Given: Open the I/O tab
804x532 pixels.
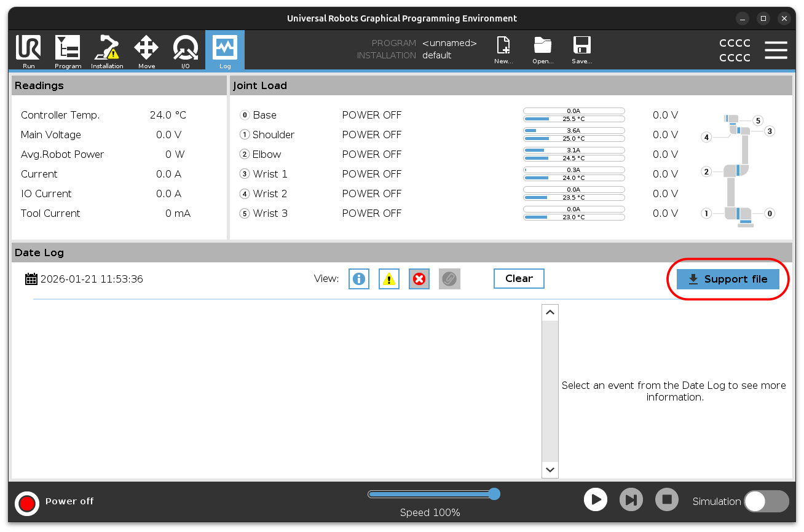Looking at the screenshot, I should [186, 51].
